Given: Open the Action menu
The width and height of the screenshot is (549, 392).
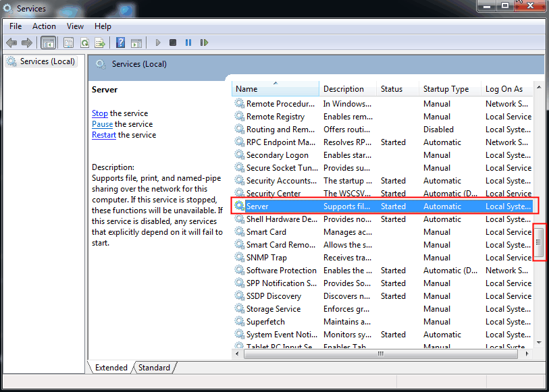Looking at the screenshot, I should click(x=44, y=26).
